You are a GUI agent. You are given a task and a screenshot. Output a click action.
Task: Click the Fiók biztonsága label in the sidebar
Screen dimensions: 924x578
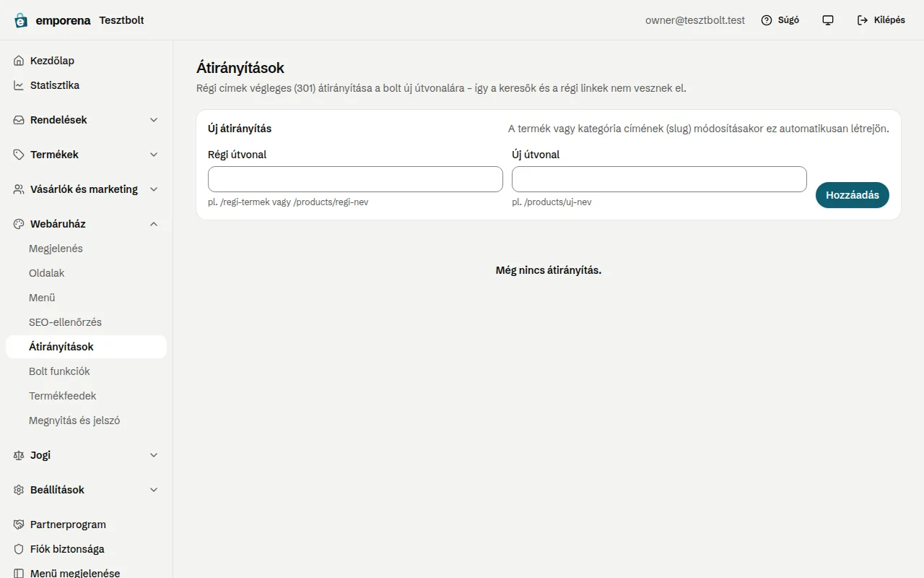point(67,549)
